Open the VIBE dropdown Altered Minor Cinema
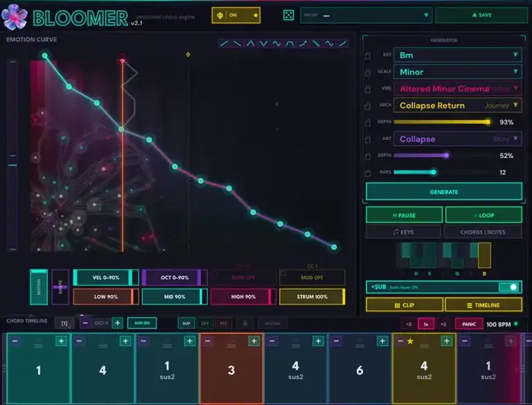Viewport: 532px width, 405px height. 457,89
